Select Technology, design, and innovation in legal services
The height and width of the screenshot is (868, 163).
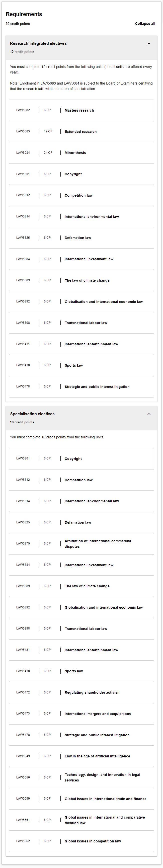coord(81,777)
